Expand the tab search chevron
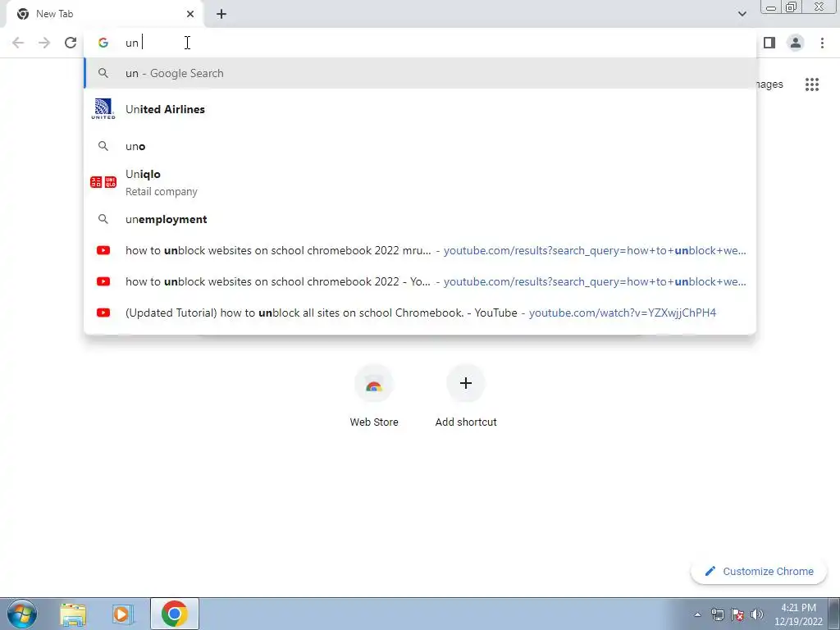 coord(742,14)
